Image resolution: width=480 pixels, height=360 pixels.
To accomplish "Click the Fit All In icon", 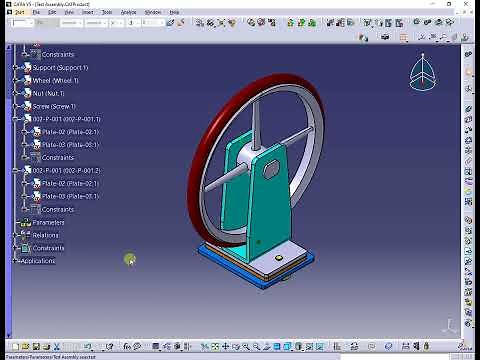I will [x=215, y=347].
